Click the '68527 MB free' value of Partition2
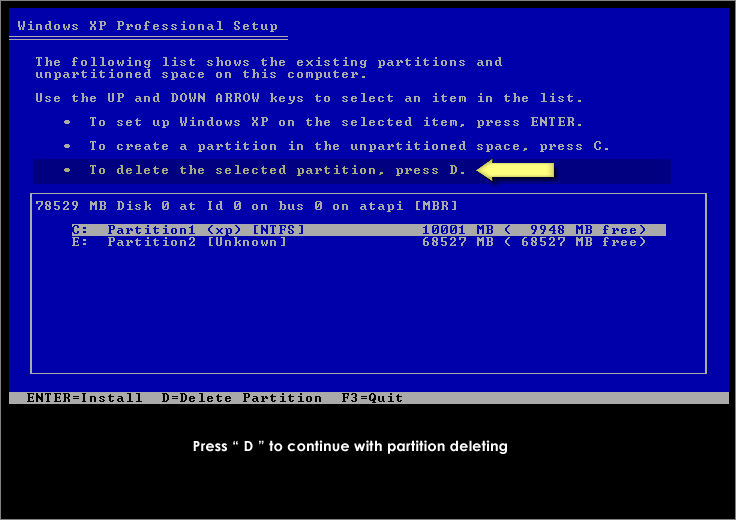 click(579, 242)
